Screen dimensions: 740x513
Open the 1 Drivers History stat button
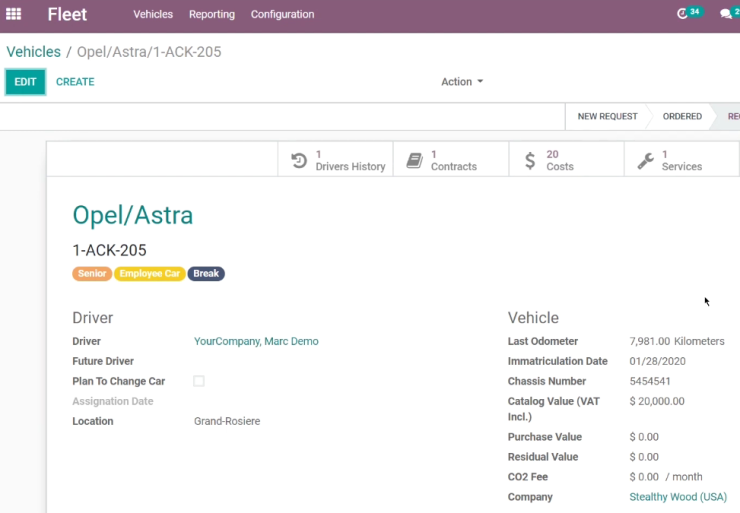[336, 159]
